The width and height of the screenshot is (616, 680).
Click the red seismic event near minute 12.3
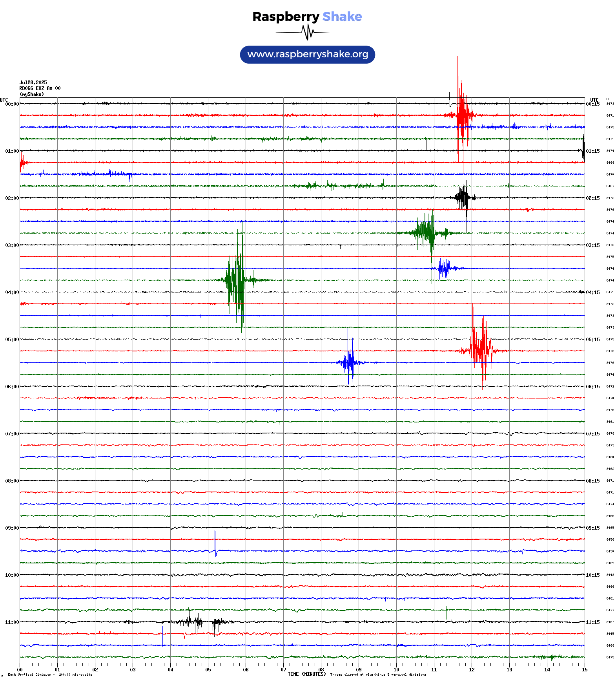tap(481, 350)
